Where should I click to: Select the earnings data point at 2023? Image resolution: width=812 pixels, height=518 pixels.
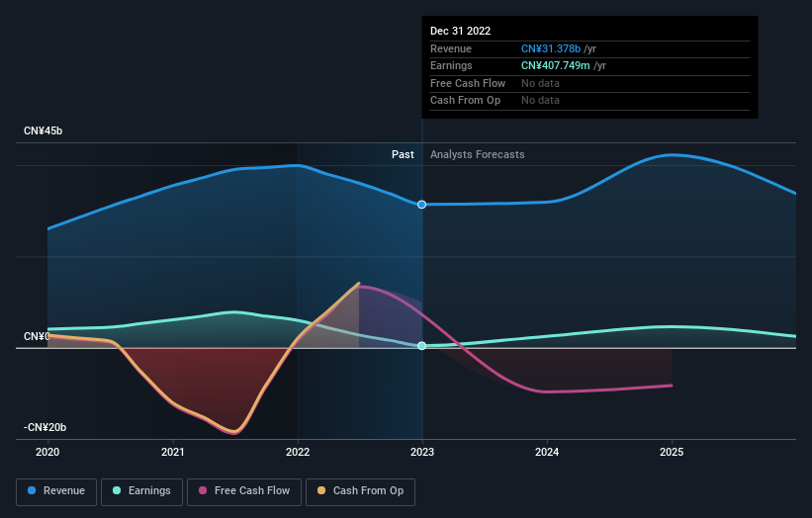[422, 346]
